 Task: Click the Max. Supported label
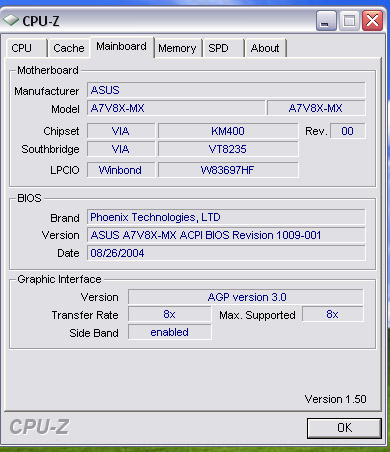pyautogui.click(x=257, y=315)
